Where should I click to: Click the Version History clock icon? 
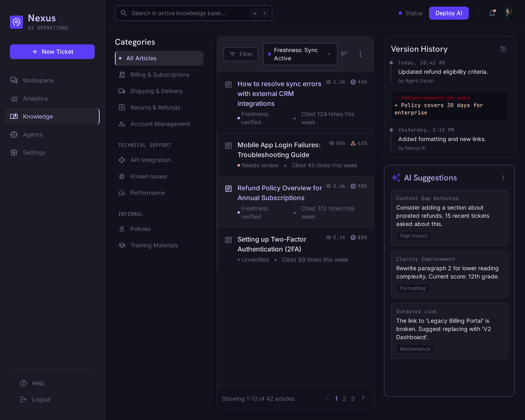click(503, 49)
